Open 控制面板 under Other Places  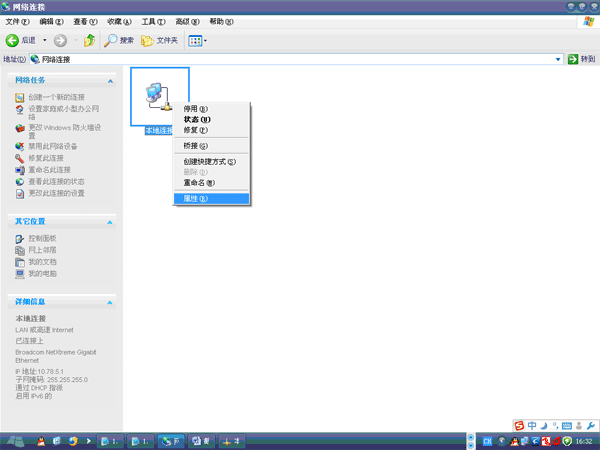pyautogui.click(x=42, y=239)
